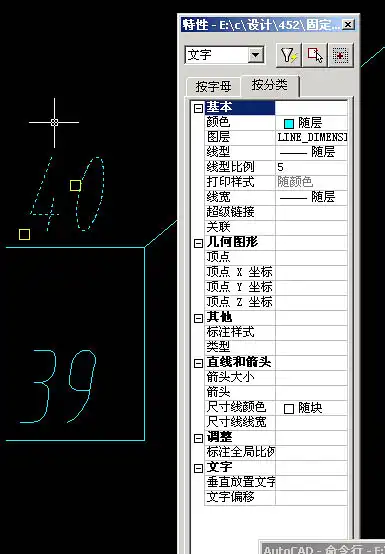
Task: Click the dimension text 39 in drawing
Action: [x=58, y=386]
